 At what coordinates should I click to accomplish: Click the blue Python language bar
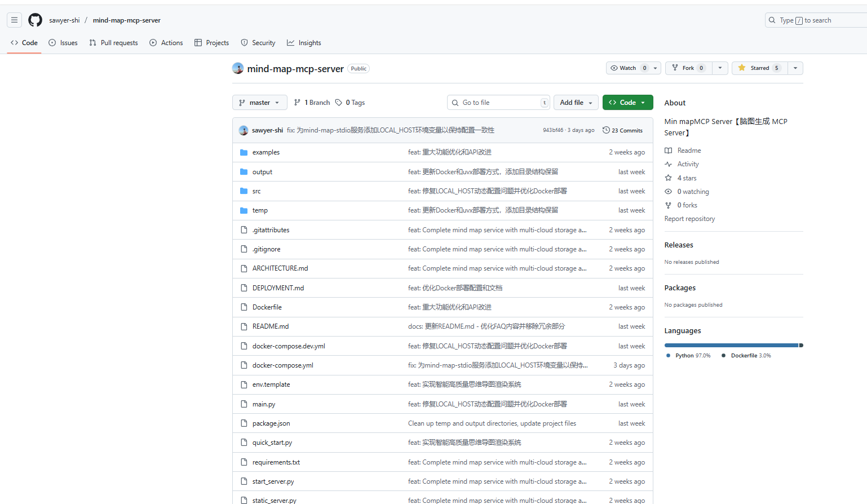(x=731, y=345)
